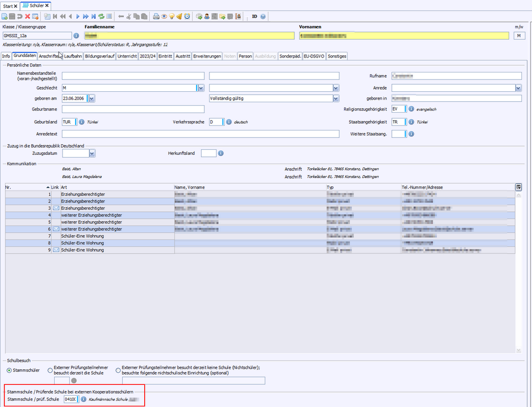532x407 pixels.
Task: Click the person user icon in toolbar
Action: pyautogui.click(x=207, y=16)
